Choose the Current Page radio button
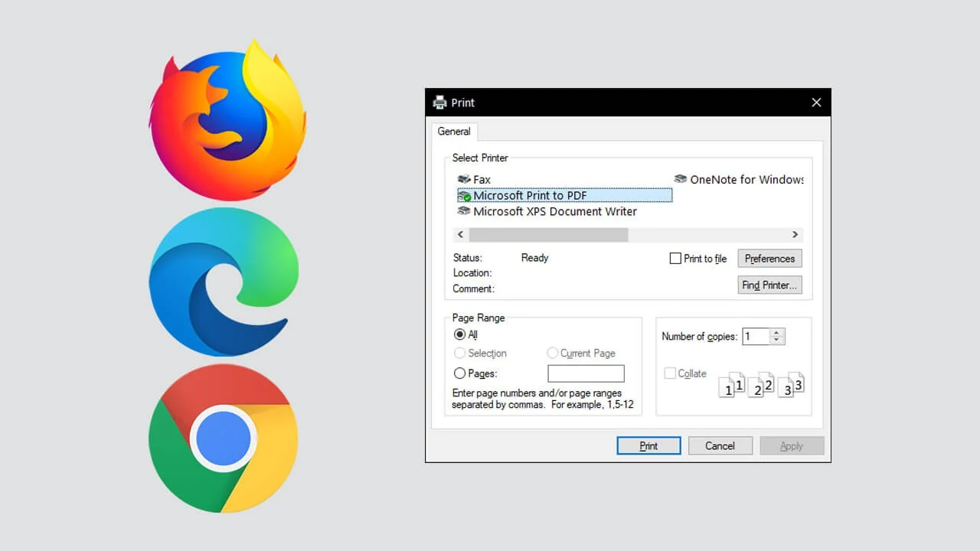 552,353
